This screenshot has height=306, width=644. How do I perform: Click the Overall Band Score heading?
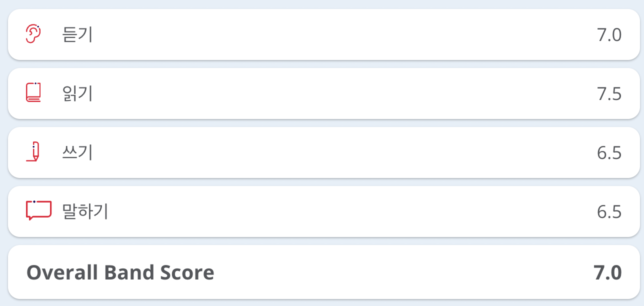point(120,272)
